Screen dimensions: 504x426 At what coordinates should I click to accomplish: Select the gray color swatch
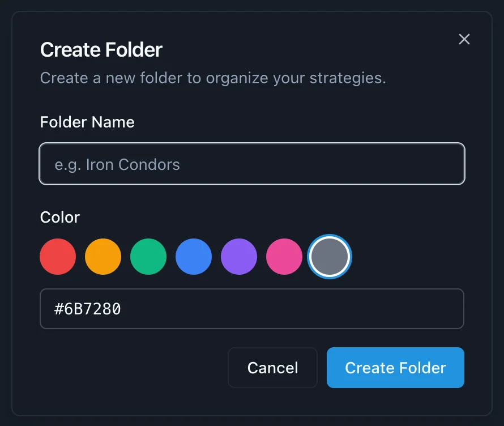(330, 257)
